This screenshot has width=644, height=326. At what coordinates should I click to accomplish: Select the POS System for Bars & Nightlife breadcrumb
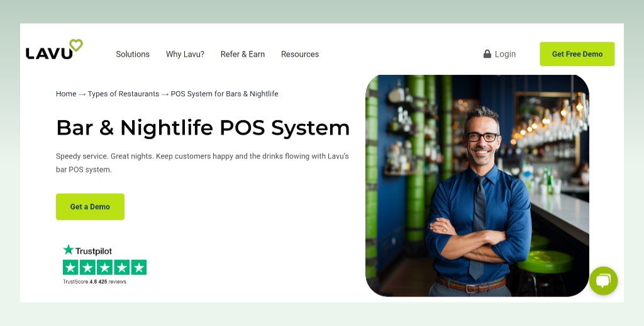pos(225,94)
